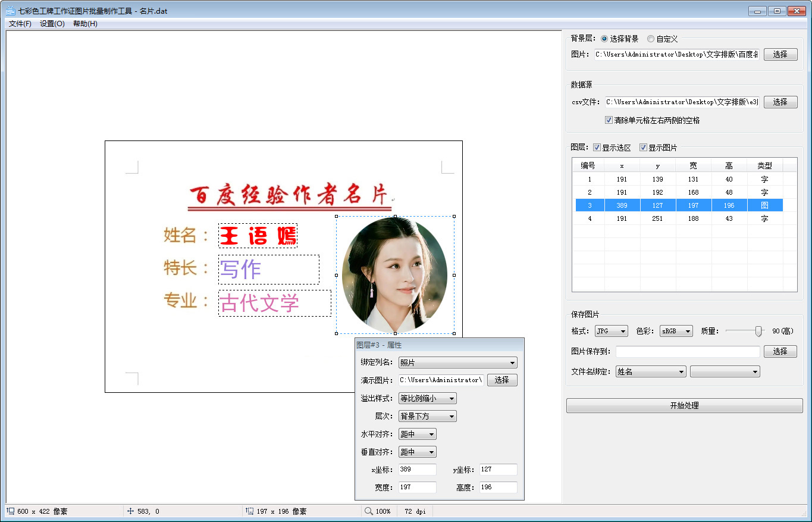The height and width of the screenshot is (522, 812).
Task: Select the 自定义 background radio button
Action: (x=652, y=39)
